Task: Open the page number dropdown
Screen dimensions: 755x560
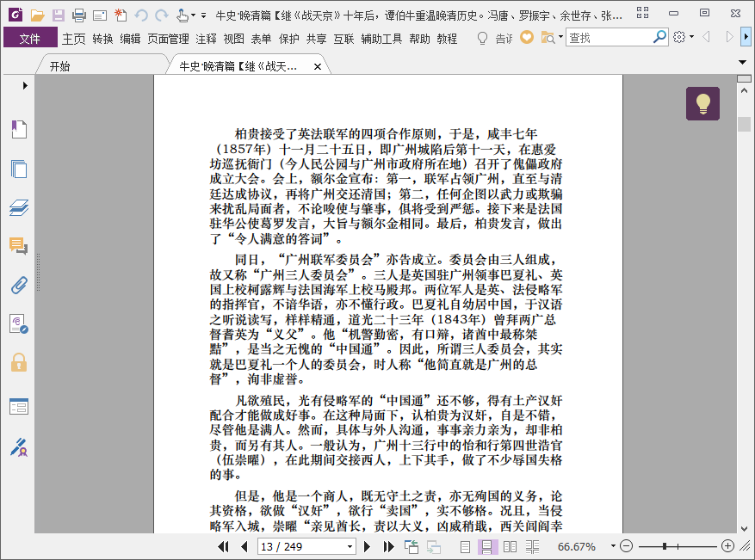Action: pos(350,546)
